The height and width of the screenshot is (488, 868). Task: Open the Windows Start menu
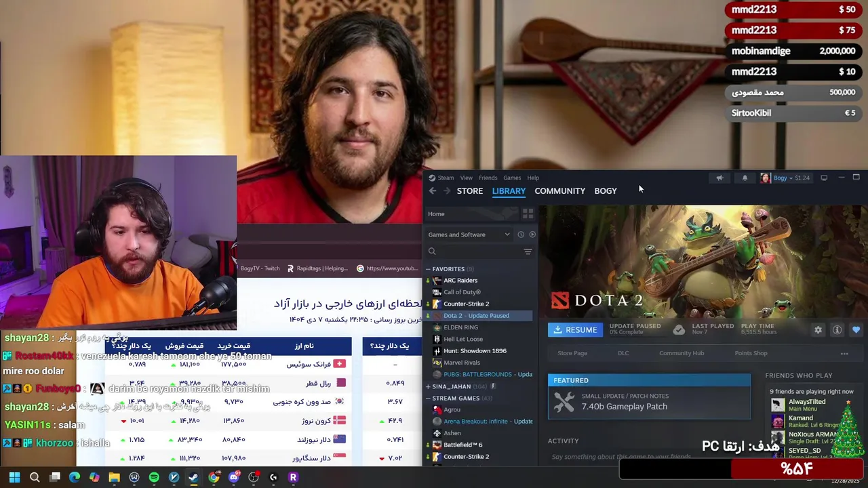coord(14,477)
